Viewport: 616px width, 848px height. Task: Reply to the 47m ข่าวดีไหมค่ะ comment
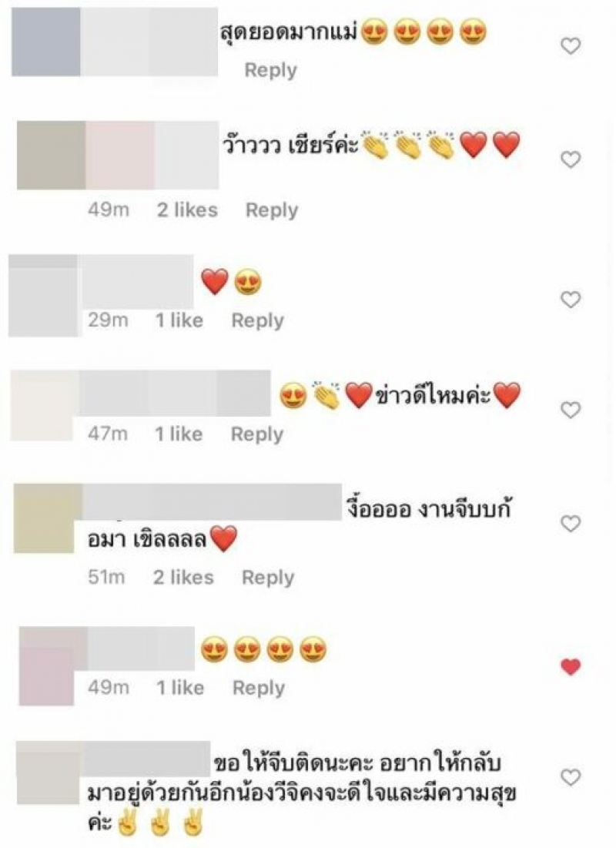(257, 434)
